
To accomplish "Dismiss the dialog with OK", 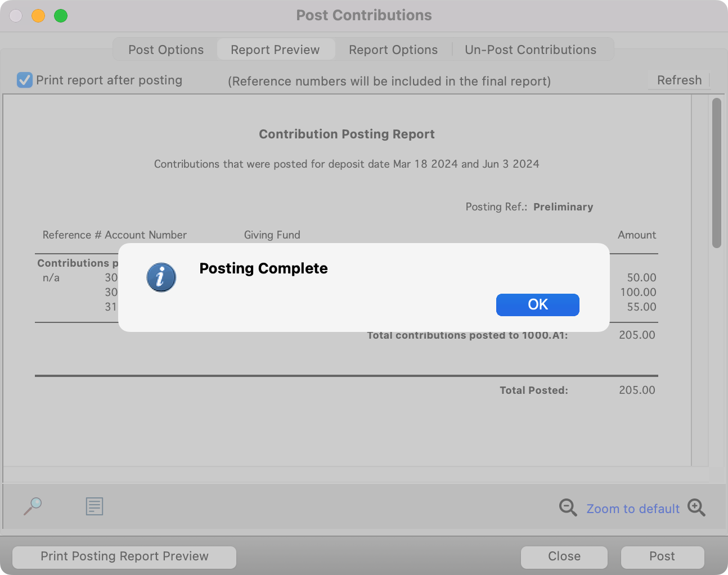I will point(537,304).
